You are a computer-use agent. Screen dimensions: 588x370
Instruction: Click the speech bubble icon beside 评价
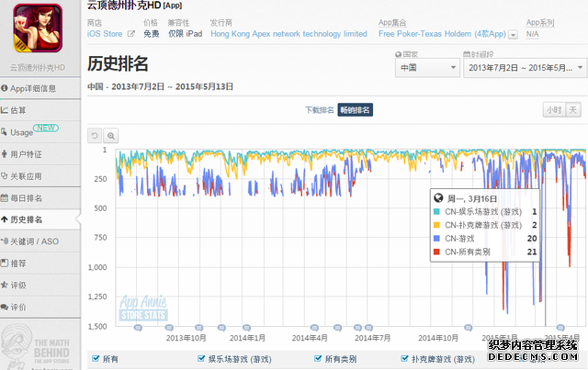pos(5,307)
